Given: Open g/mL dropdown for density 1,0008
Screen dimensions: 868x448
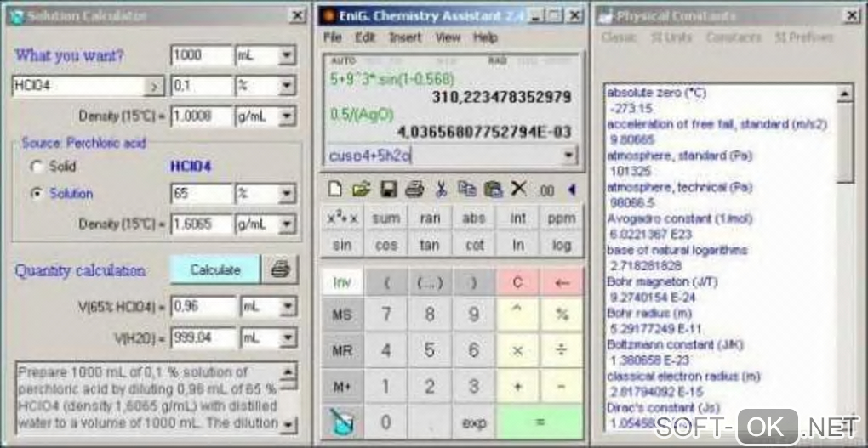Looking at the screenshot, I should [x=287, y=116].
